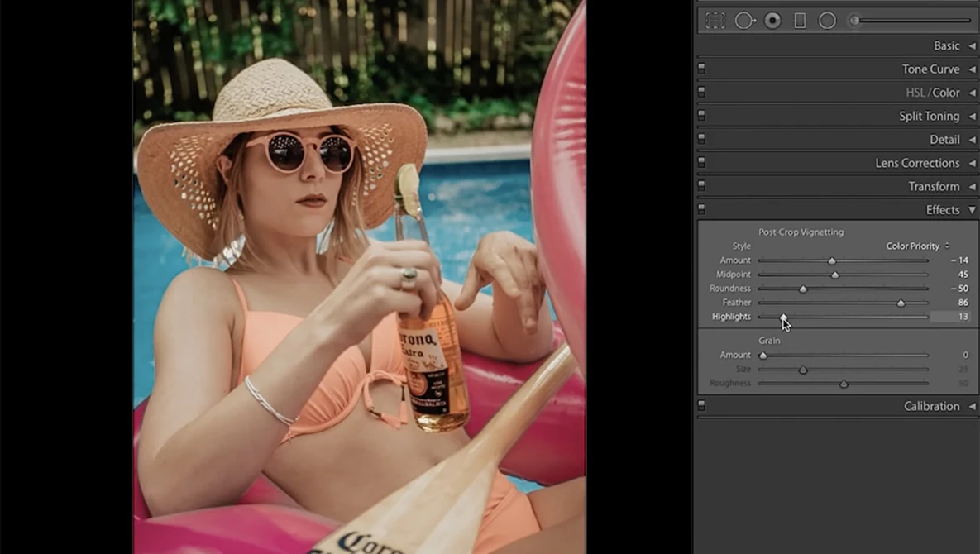
Task: Select HSL mode in panel header
Action: (915, 93)
